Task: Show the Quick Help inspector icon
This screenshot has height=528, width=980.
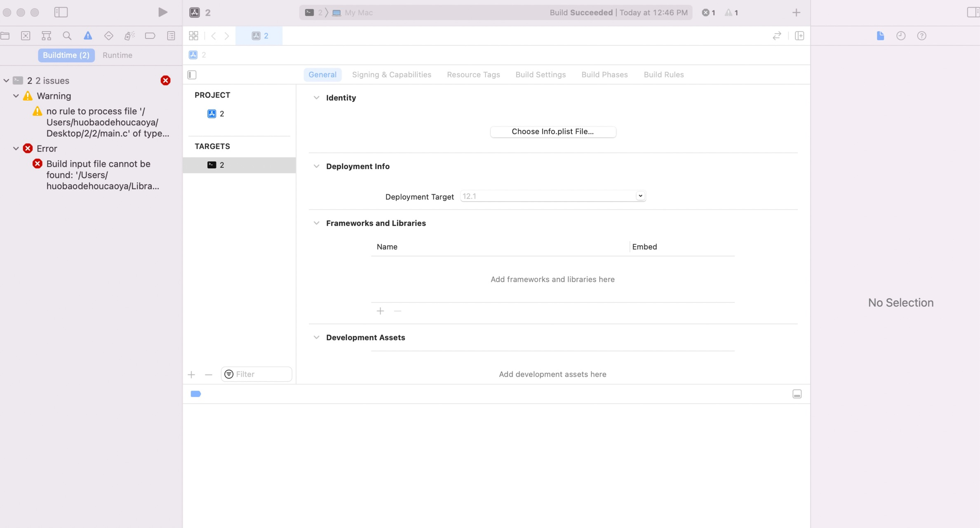Action: tap(921, 36)
